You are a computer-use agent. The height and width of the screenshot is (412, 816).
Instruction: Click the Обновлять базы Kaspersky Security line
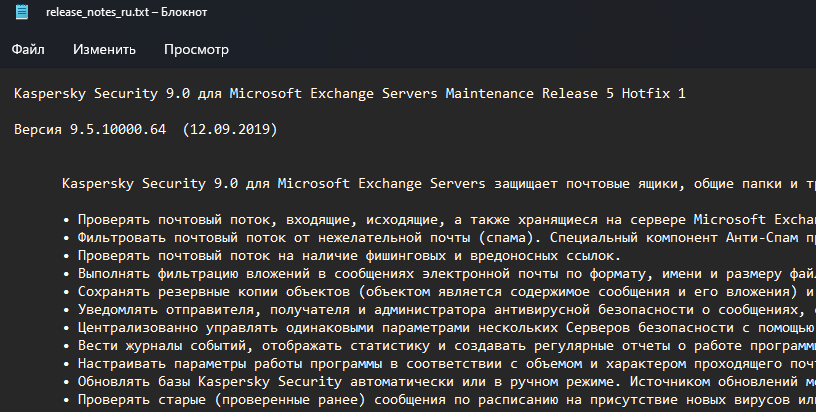tap(300, 382)
